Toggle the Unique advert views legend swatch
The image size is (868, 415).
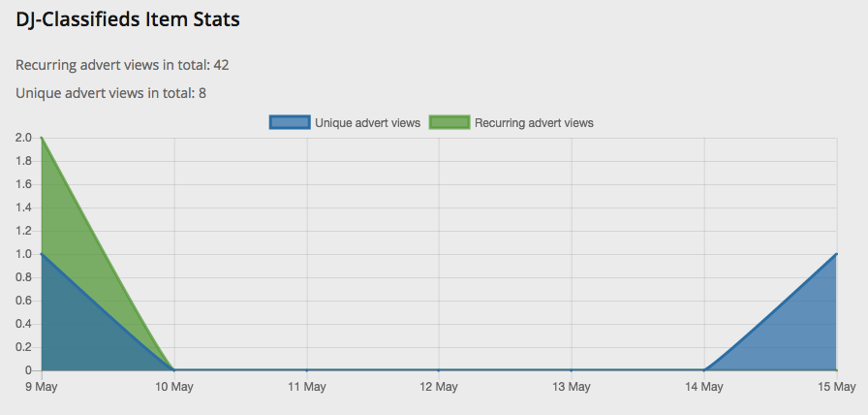290,122
